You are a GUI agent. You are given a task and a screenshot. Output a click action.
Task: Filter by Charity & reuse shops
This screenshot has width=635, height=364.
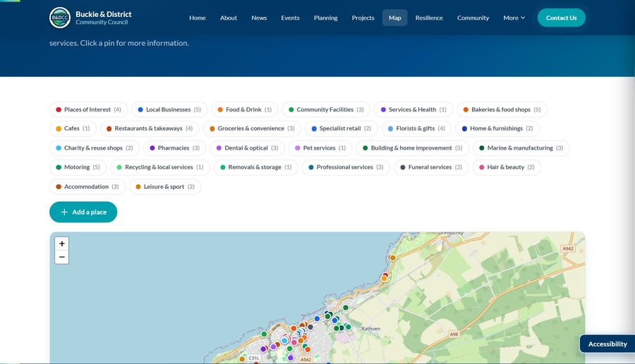click(x=95, y=147)
